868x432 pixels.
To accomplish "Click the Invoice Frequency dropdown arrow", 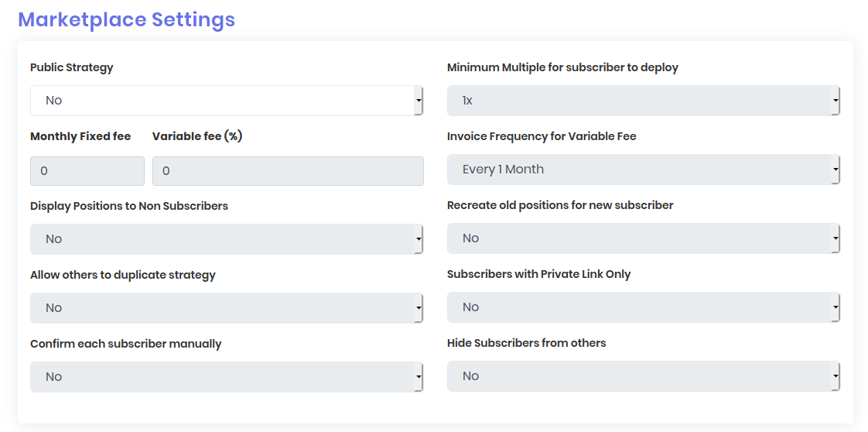I will [836, 170].
